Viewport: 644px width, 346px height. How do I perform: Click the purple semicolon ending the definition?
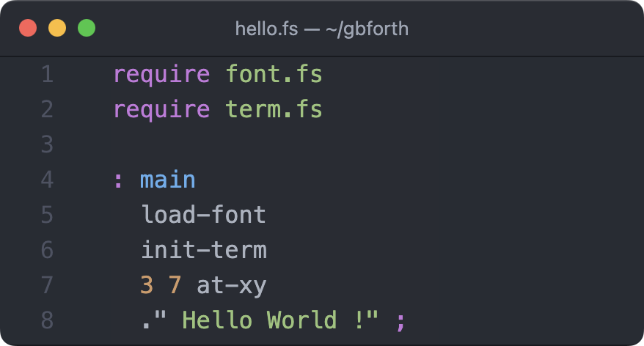pyautogui.click(x=400, y=320)
